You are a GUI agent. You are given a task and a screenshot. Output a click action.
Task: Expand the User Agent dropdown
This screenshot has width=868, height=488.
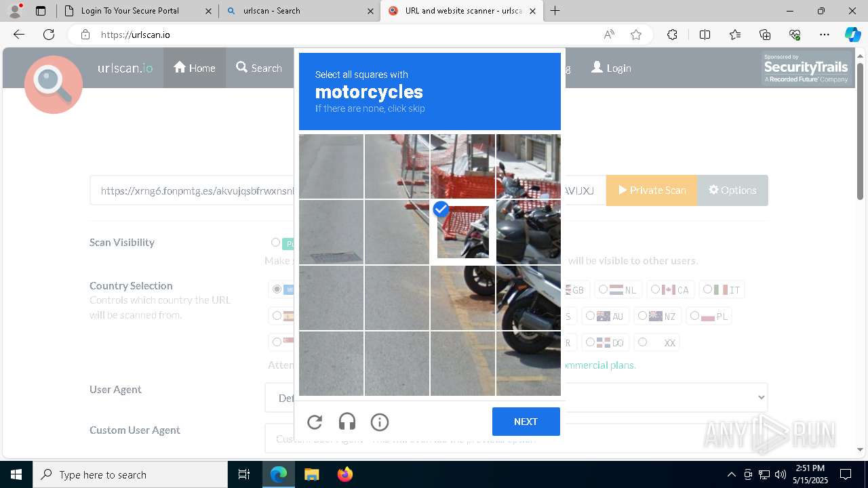tap(516, 398)
